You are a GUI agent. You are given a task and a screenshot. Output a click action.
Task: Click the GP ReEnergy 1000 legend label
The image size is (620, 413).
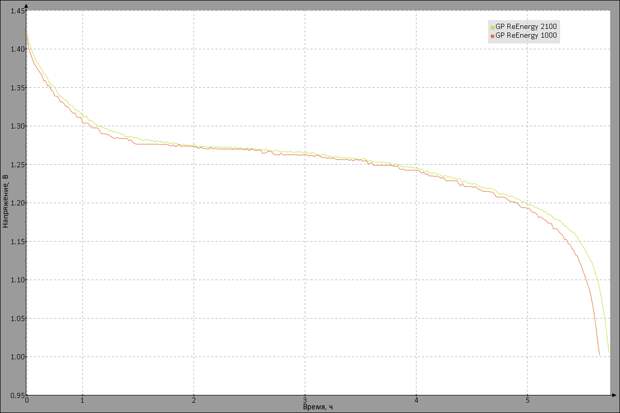click(x=527, y=35)
